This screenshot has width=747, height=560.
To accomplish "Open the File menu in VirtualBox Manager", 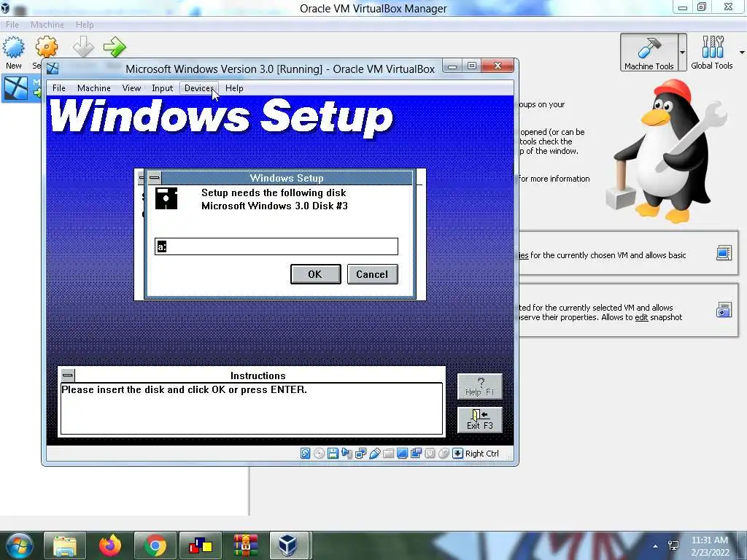I will pos(12,24).
